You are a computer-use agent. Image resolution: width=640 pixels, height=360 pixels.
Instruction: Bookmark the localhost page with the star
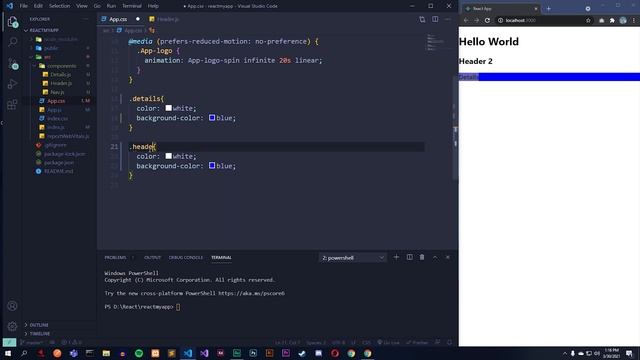pyautogui.click(x=588, y=20)
